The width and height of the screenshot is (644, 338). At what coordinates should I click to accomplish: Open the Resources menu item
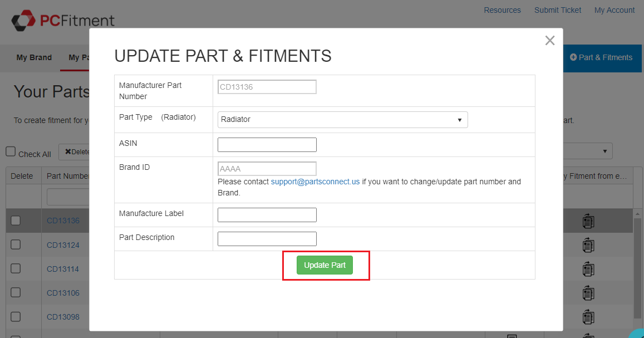coord(502,10)
